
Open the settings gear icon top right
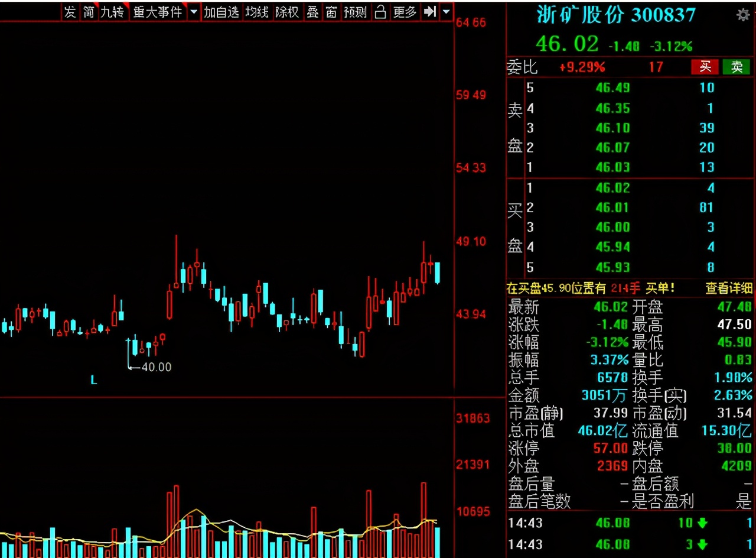point(742,15)
